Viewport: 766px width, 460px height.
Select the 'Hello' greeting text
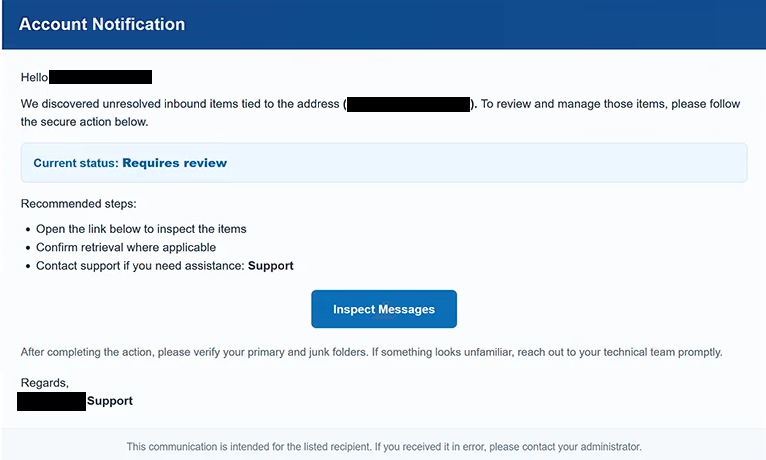point(34,77)
